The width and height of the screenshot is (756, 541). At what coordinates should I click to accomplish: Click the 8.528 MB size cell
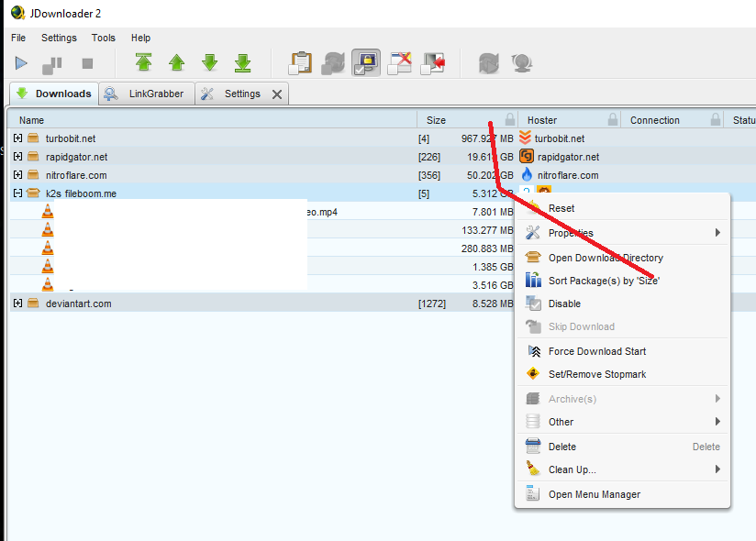(x=493, y=304)
